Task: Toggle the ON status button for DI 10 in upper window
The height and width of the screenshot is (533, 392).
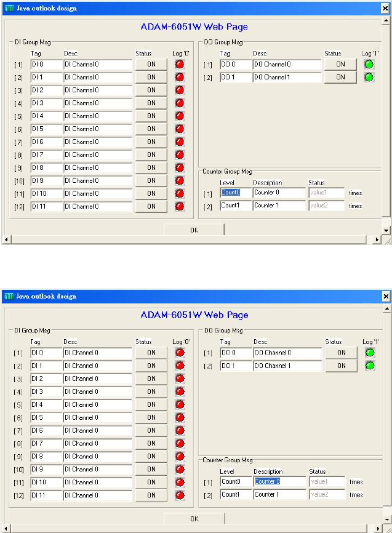Action: coord(151,193)
